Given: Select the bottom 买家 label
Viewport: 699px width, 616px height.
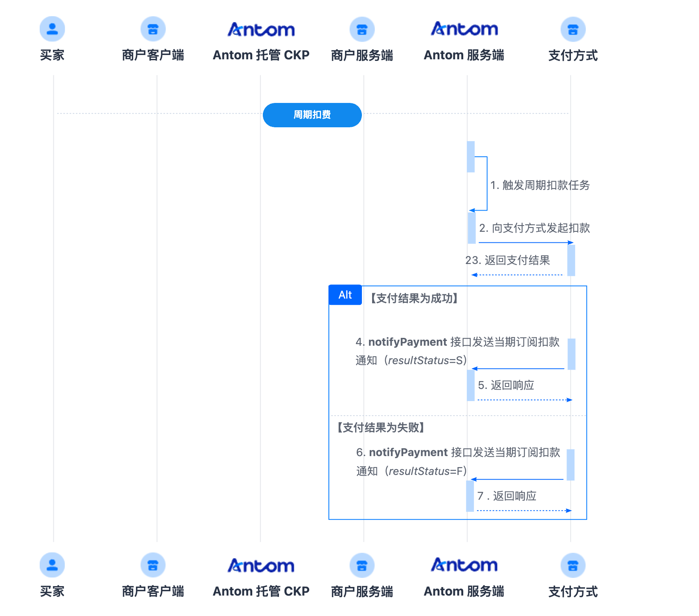Looking at the screenshot, I should 52,591.
